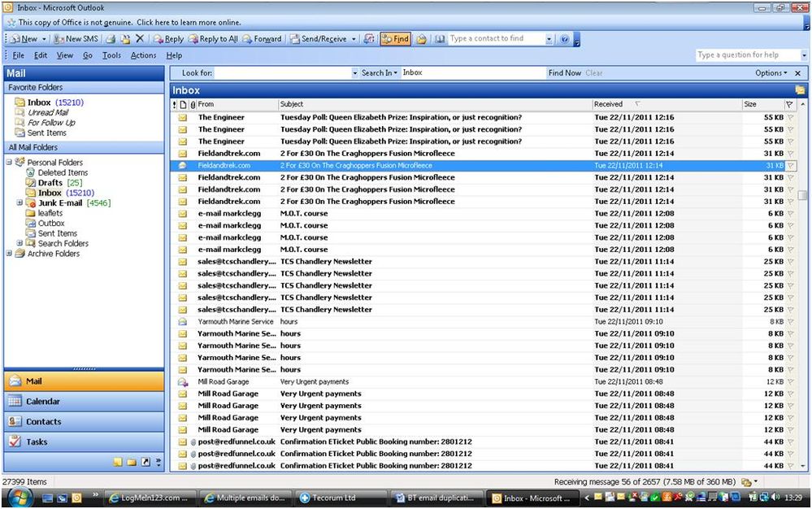Open the Deleted Items folder

point(63,172)
